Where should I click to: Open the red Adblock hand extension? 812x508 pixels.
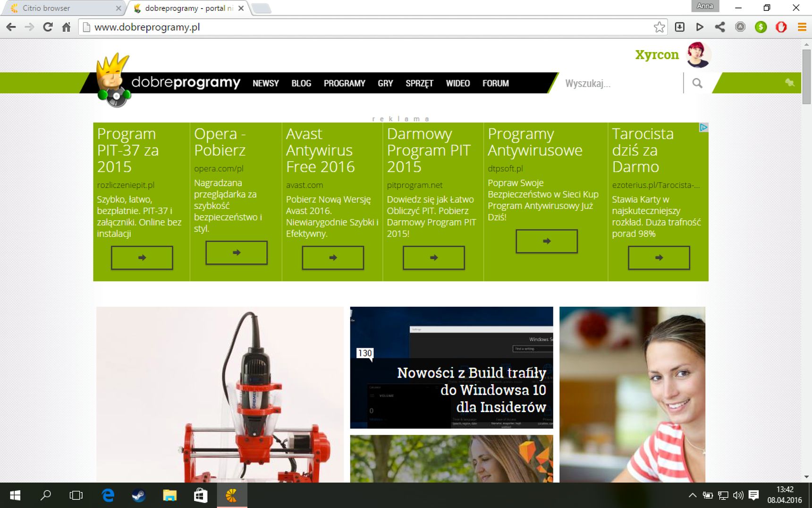[x=781, y=27]
